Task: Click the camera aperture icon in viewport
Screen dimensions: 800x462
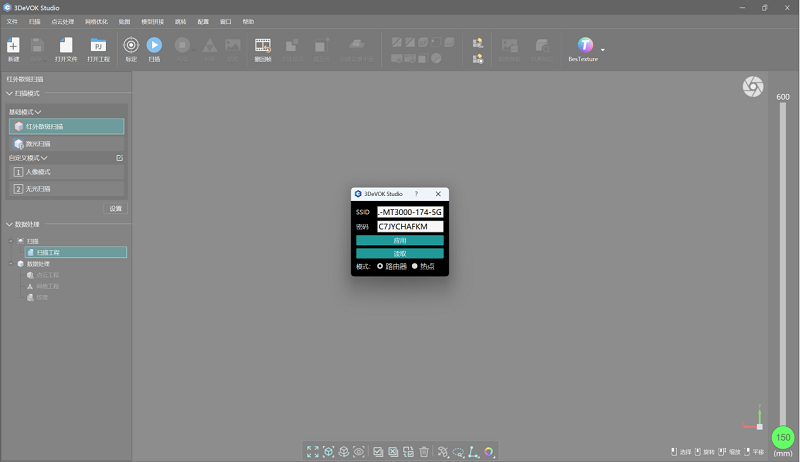Action: tap(753, 86)
